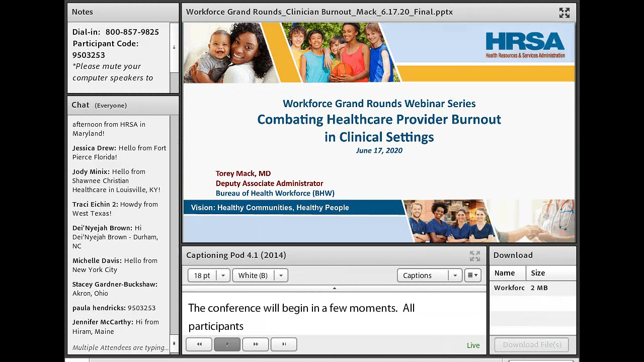
Task: Open the captioning pod options menu icon
Action: pyautogui.click(x=472, y=276)
